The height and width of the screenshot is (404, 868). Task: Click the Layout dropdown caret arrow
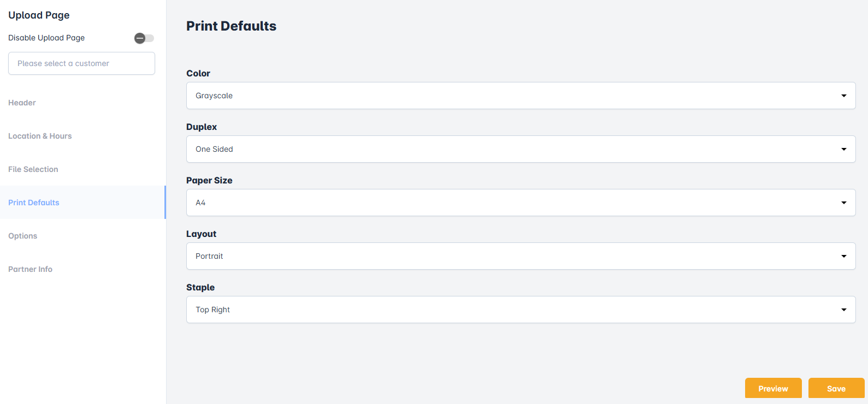tap(844, 256)
